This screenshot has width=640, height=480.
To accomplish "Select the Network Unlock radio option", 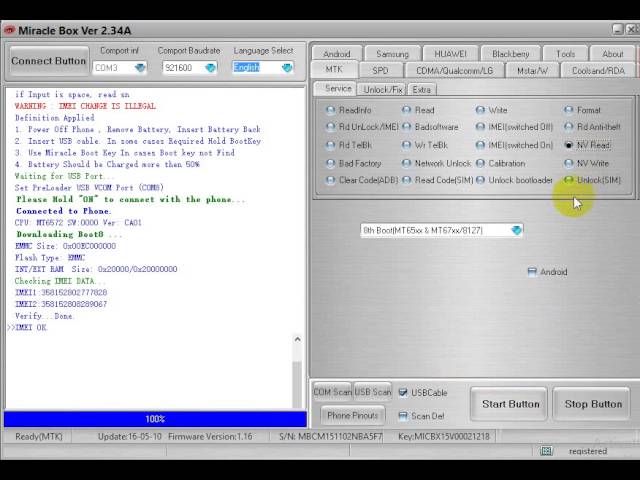I will click(x=436, y=163).
